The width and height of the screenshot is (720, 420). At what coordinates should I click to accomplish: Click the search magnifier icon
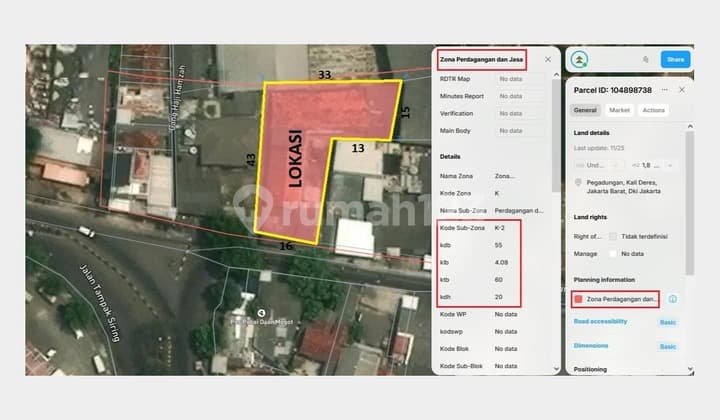646,60
